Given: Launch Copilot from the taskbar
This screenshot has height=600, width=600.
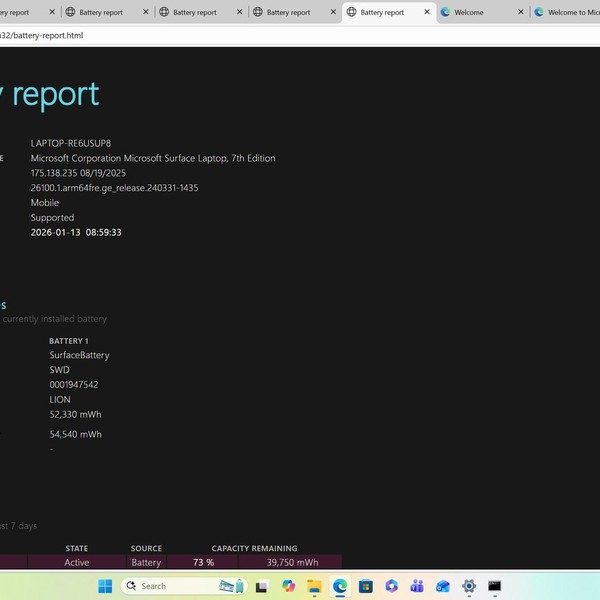Looking at the screenshot, I should [x=288, y=586].
